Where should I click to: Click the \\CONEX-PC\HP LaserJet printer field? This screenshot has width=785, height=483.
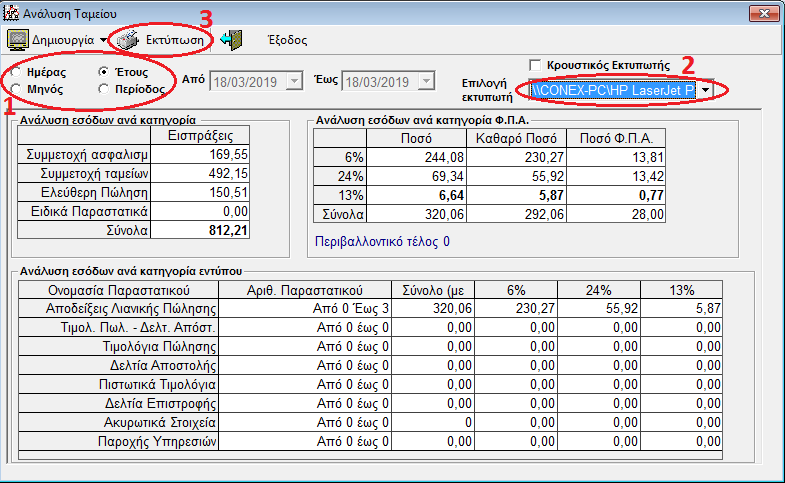coord(613,90)
